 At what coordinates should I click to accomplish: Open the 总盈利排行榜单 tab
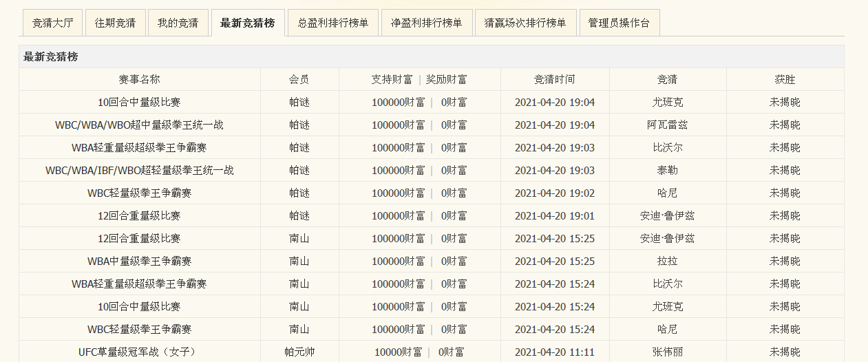click(x=333, y=23)
